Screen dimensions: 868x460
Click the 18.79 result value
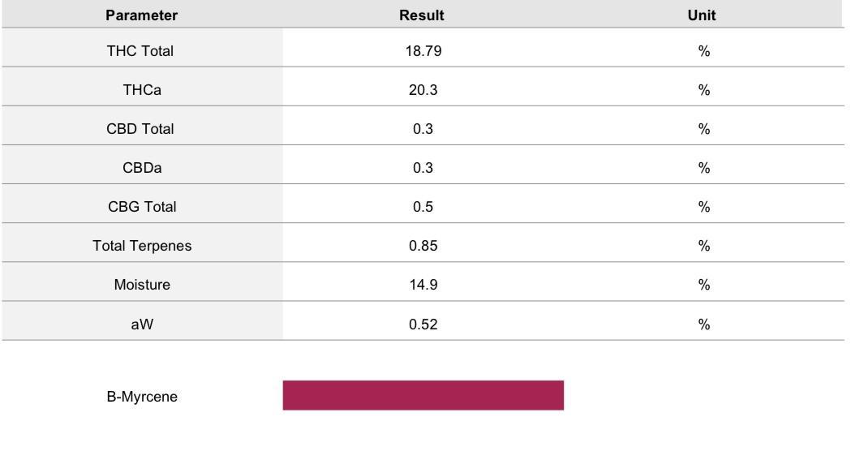pos(423,51)
